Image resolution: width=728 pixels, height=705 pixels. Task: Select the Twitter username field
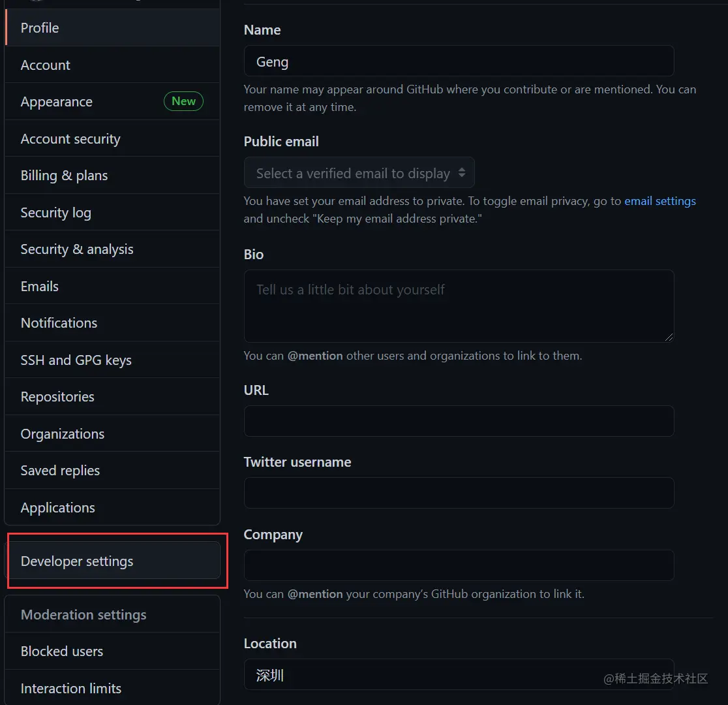459,493
